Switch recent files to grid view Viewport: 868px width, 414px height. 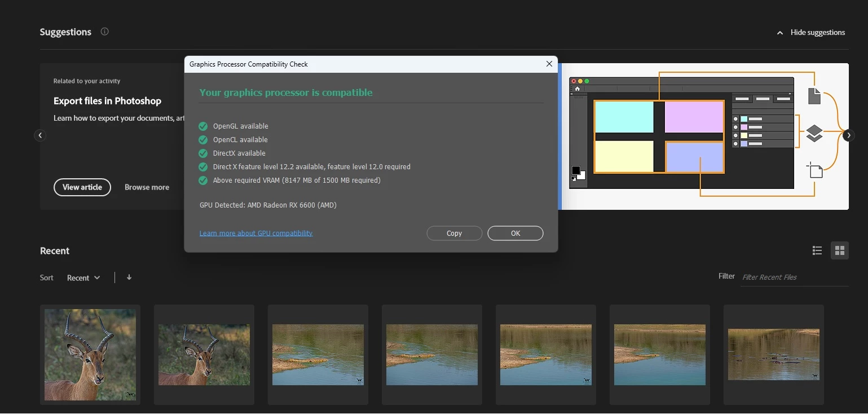[840, 250]
